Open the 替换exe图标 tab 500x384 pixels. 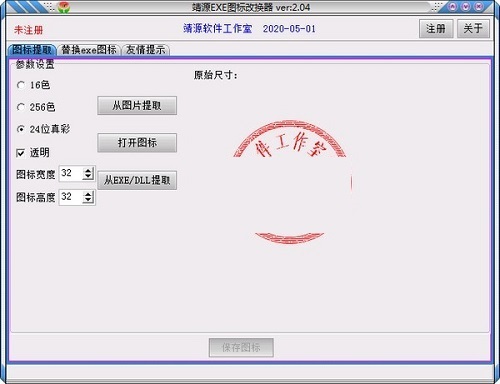[89, 50]
